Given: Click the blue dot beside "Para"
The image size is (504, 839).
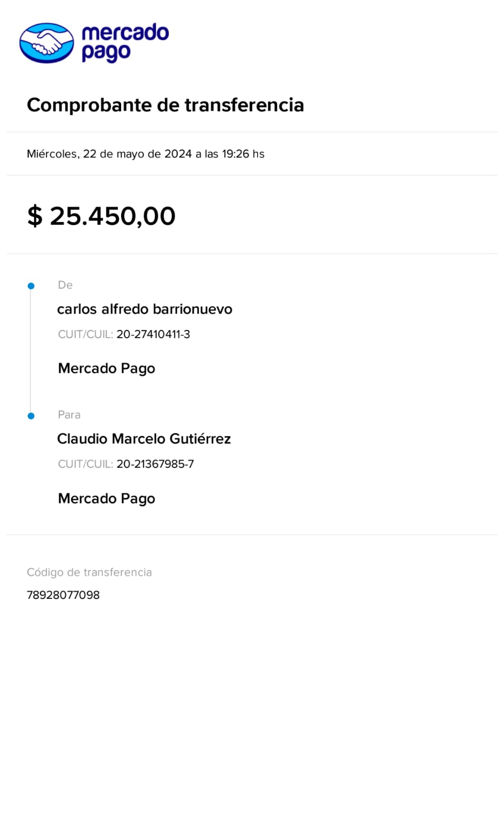Looking at the screenshot, I should [31, 416].
